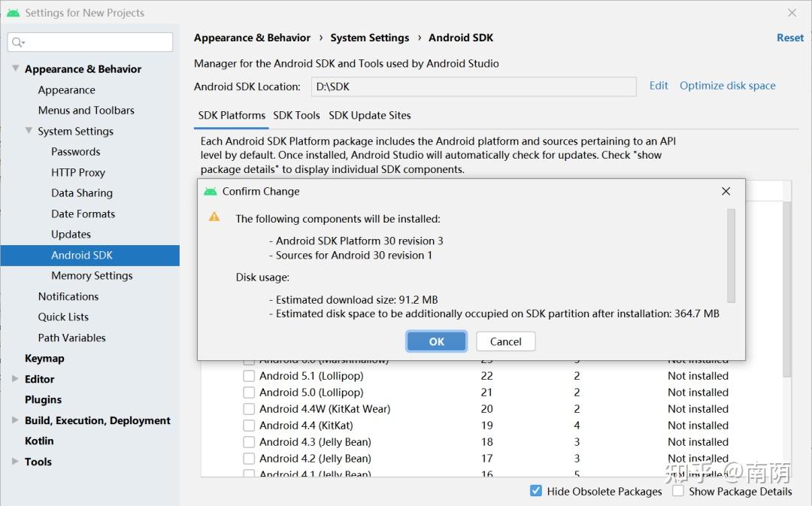Click the Confirm Change dialog scrollbar
This screenshot has width=812, height=506.
click(x=731, y=256)
